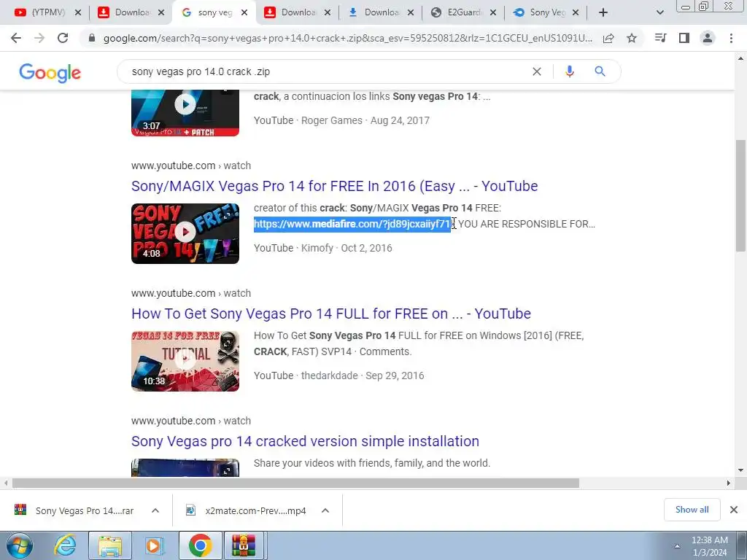747x560 pixels.
Task: Open the Chrome profile avatar
Action: pyautogui.click(x=708, y=38)
